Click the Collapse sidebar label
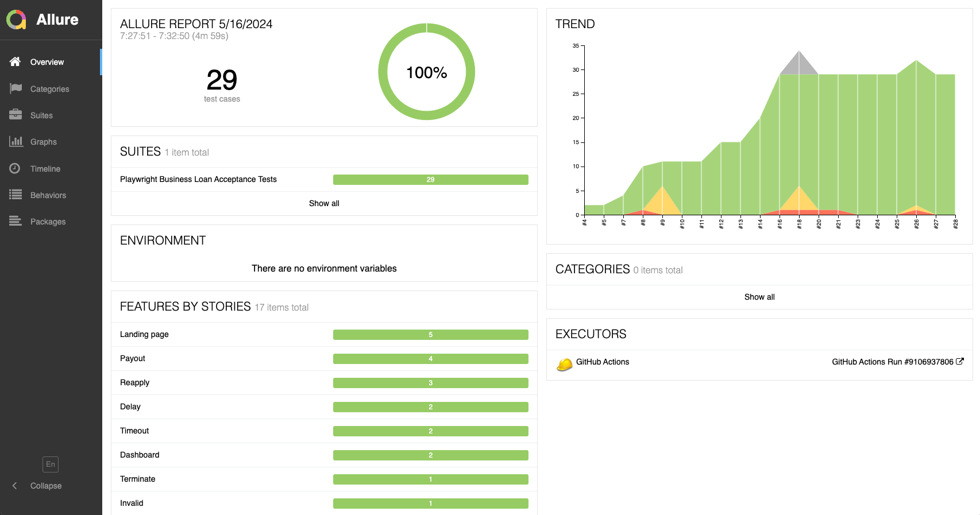The width and height of the screenshot is (980, 515). coord(46,486)
